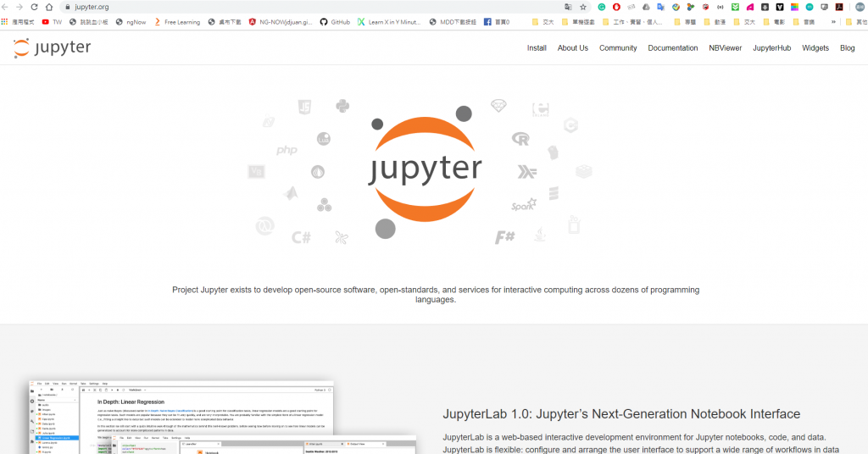
Task: Open the Widgets navigation link
Action: pos(815,48)
